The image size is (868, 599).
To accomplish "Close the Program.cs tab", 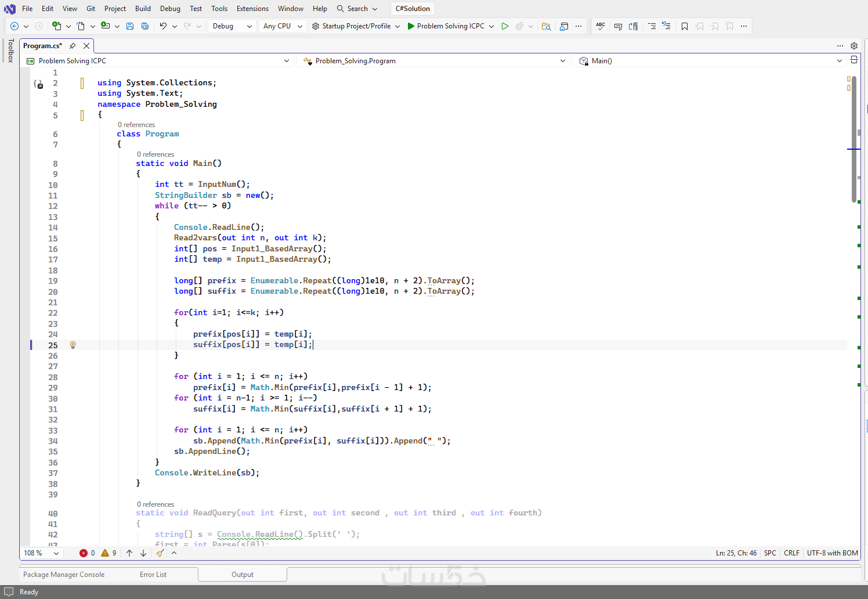I will 86,46.
